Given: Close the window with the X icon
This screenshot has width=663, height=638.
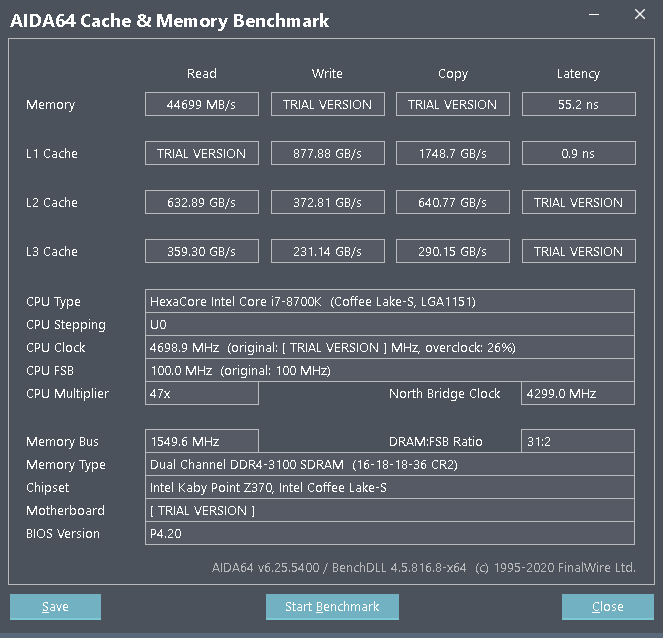Looking at the screenshot, I should [640, 14].
